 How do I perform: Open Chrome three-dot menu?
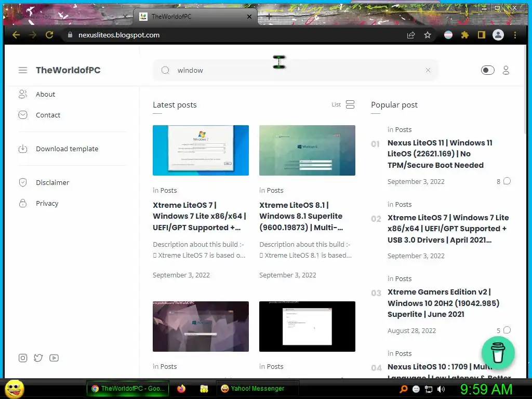click(515, 35)
